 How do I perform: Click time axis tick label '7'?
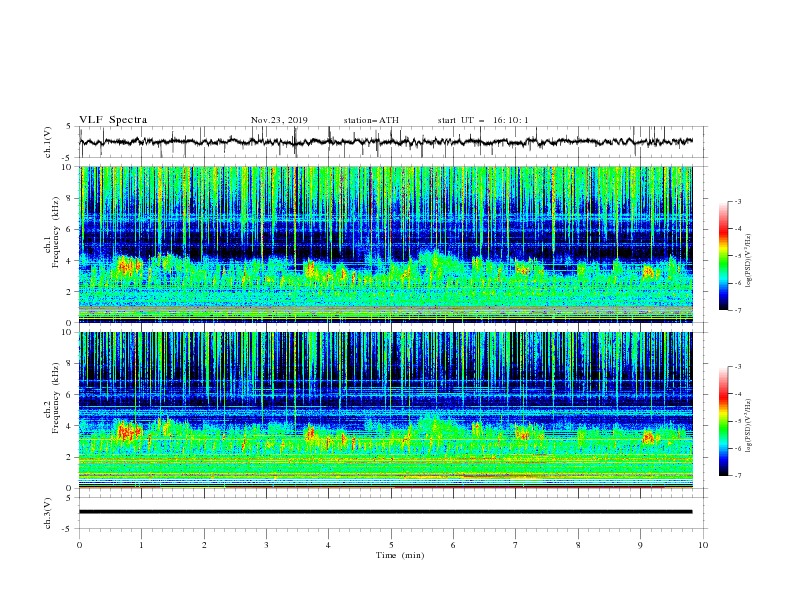pos(515,545)
